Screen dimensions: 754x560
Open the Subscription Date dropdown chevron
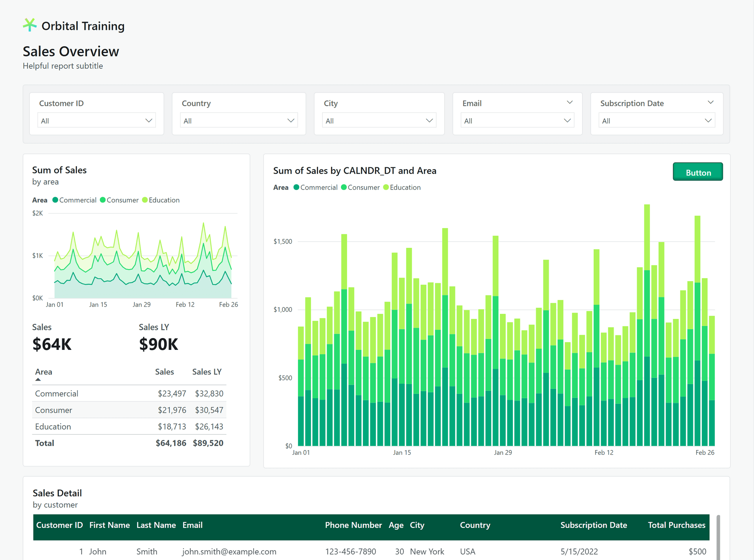click(711, 102)
